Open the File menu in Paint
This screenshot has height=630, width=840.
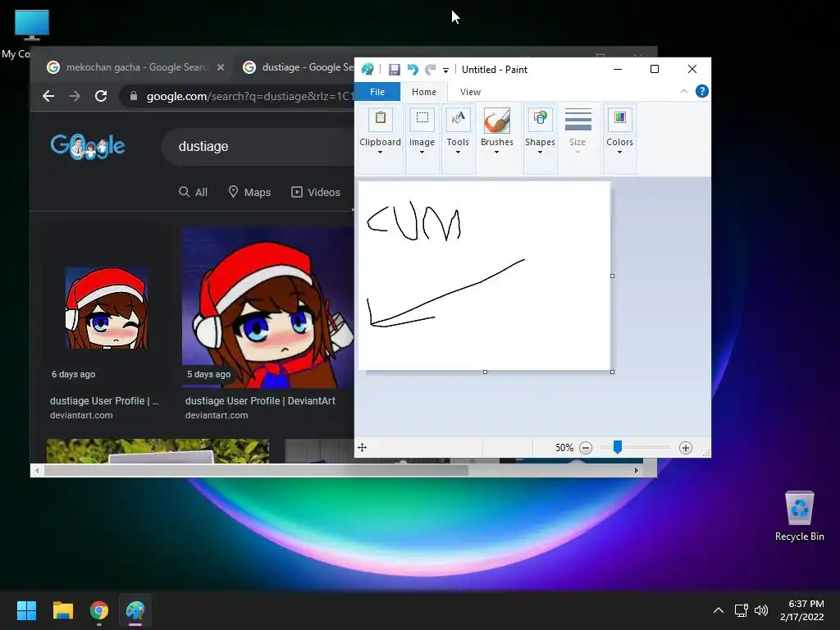coord(377,92)
